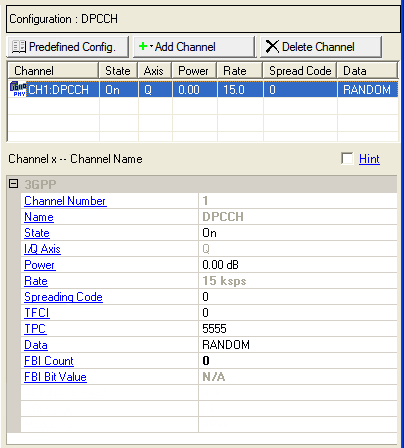The width and height of the screenshot is (404, 448).
Task: Click the Rate property link
Action: 36,281
